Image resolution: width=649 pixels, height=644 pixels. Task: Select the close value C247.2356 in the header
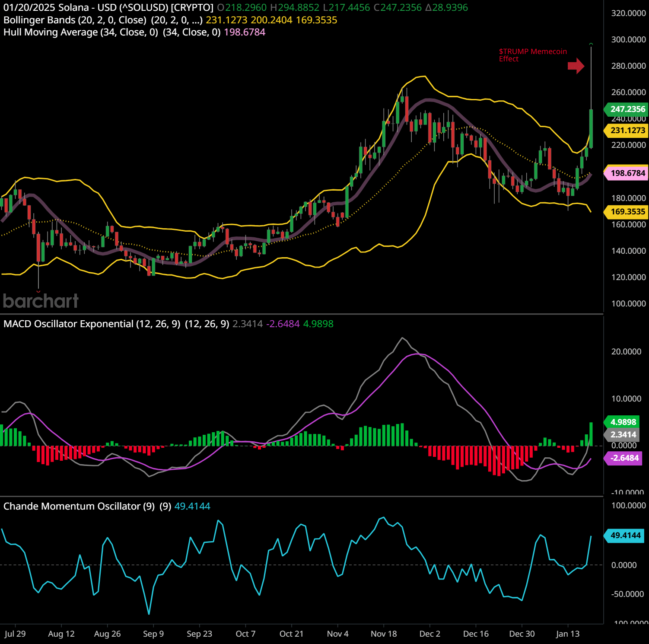point(398,7)
